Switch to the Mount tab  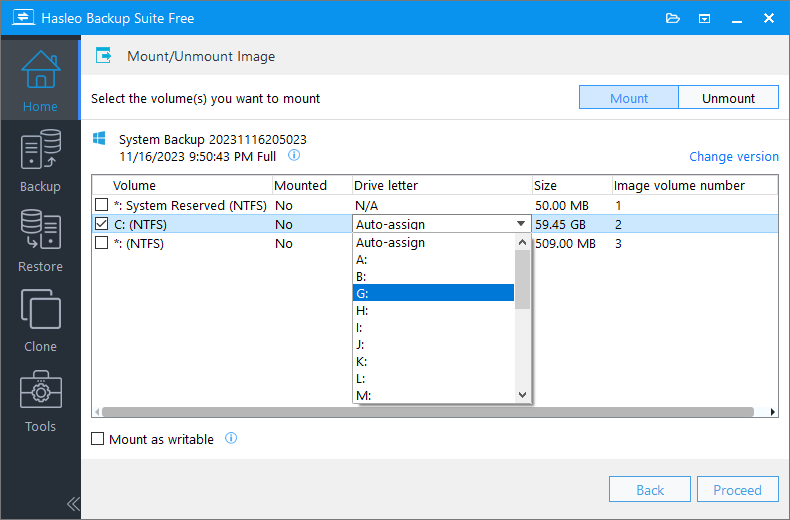[629, 98]
